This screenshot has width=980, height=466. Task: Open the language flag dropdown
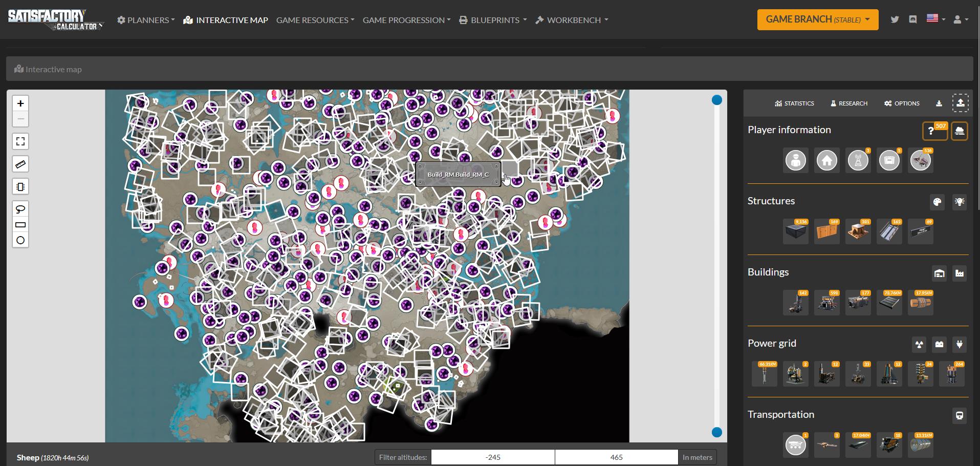click(x=935, y=19)
